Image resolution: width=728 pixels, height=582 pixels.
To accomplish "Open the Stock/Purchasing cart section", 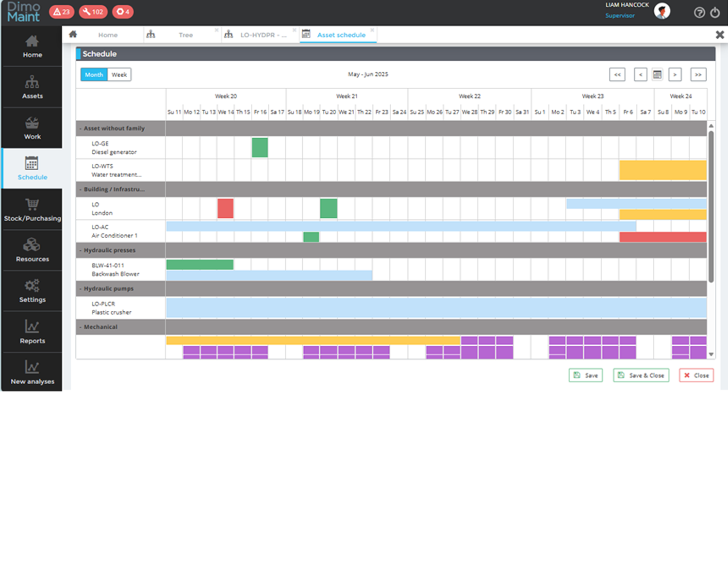I will point(32,210).
